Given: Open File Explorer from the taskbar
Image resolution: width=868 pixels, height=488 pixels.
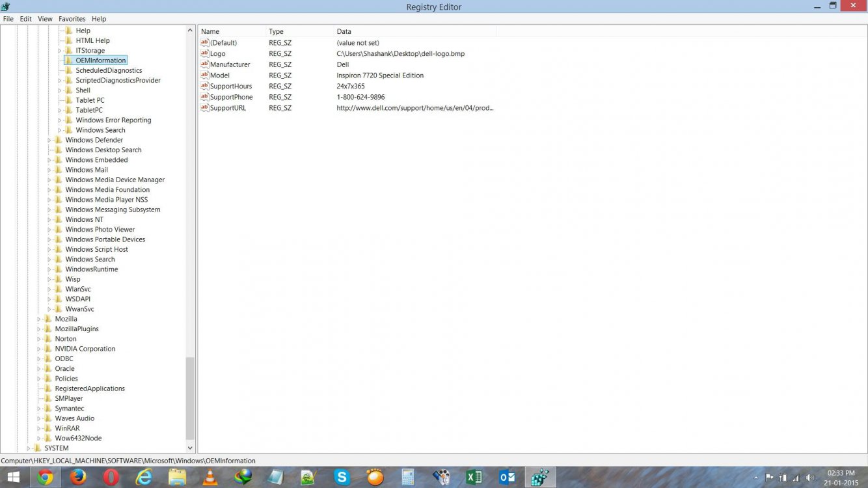Looking at the screenshot, I should pyautogui.click(x=177, y=477).
